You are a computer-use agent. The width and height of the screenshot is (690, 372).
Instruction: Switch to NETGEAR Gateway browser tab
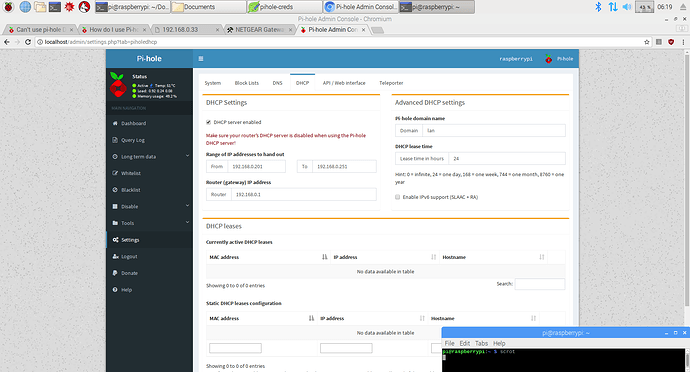click(x=260, y=29)
